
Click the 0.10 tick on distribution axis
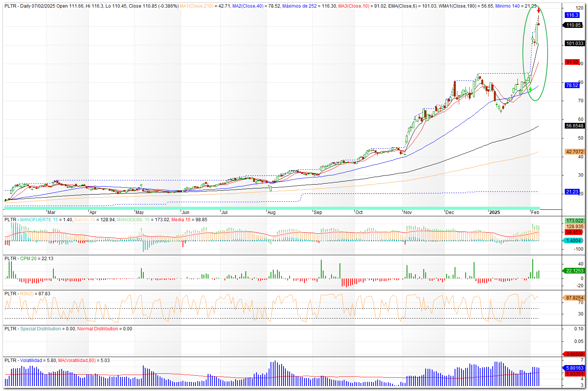579,329
